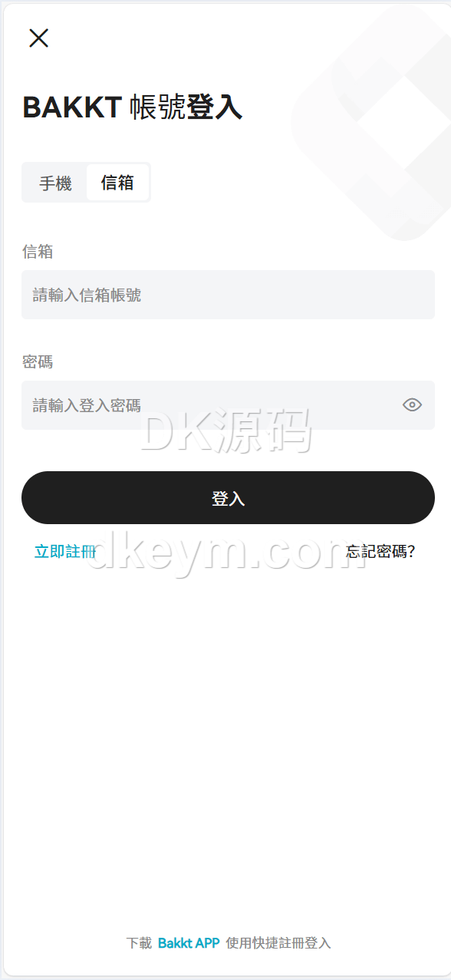The image size is (451, 980).
Task: Select the 信箱 login tab
Action: pos(117,183)
